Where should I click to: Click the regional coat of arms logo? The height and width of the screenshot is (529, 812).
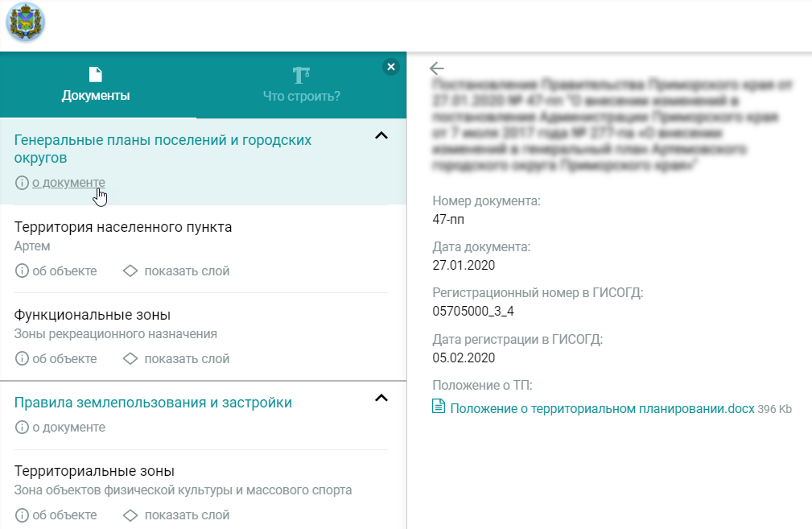[26, 23]
